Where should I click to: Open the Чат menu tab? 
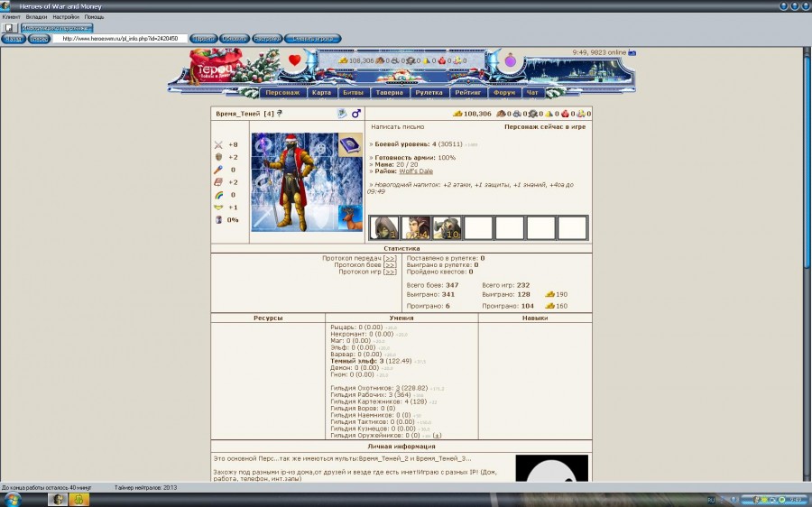click(532, 93)
